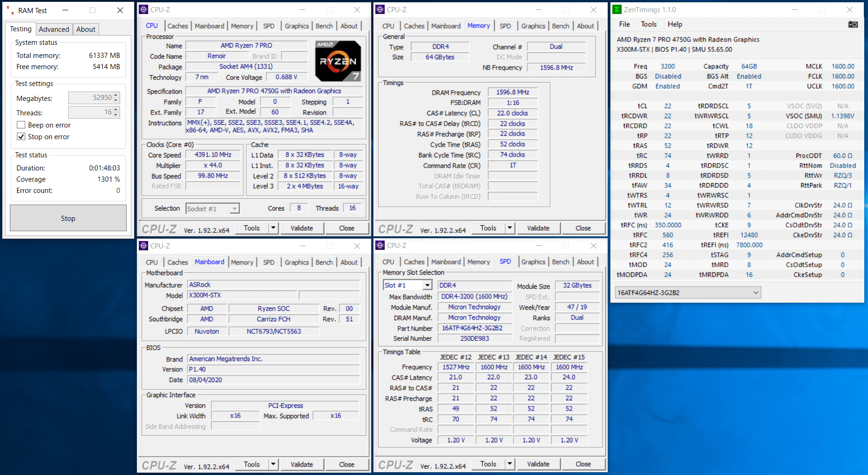
Task: Enable the Beep on error checkbox
Action: (x=21, y=125)
